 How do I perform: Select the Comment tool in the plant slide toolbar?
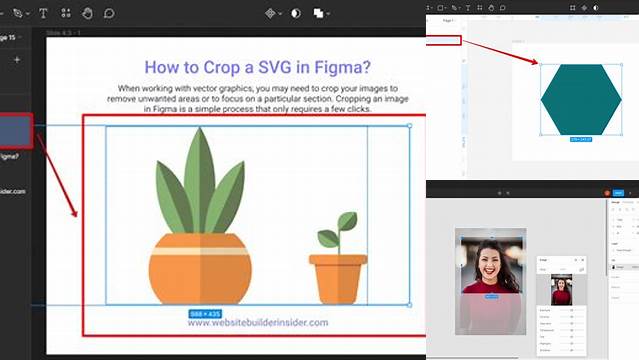[109, 13]
